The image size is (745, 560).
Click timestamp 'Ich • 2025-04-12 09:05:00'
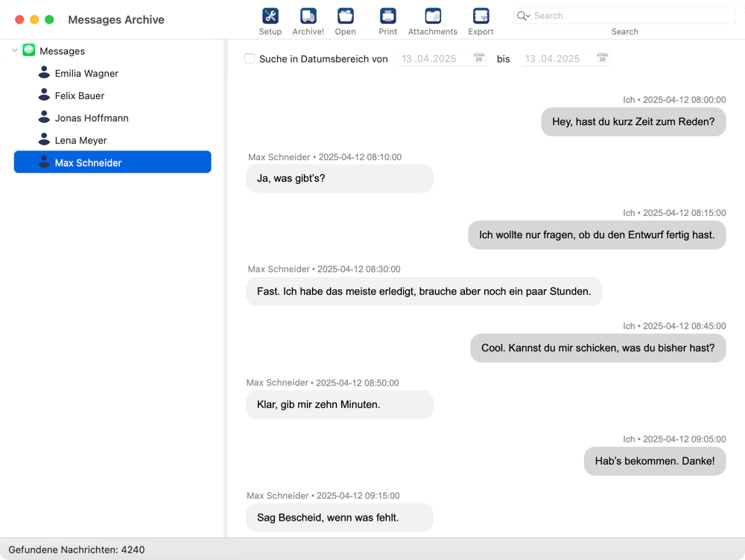674,439
